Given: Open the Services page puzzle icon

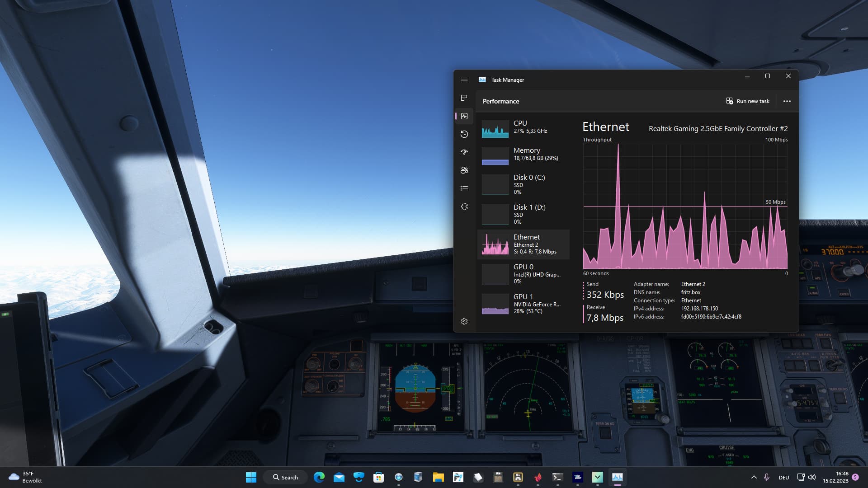Looking at the screenshot, I should point(464,206).
